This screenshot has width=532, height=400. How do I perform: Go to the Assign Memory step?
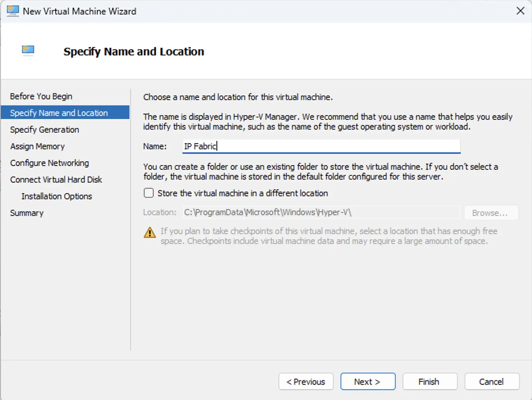tap(37, 146)
